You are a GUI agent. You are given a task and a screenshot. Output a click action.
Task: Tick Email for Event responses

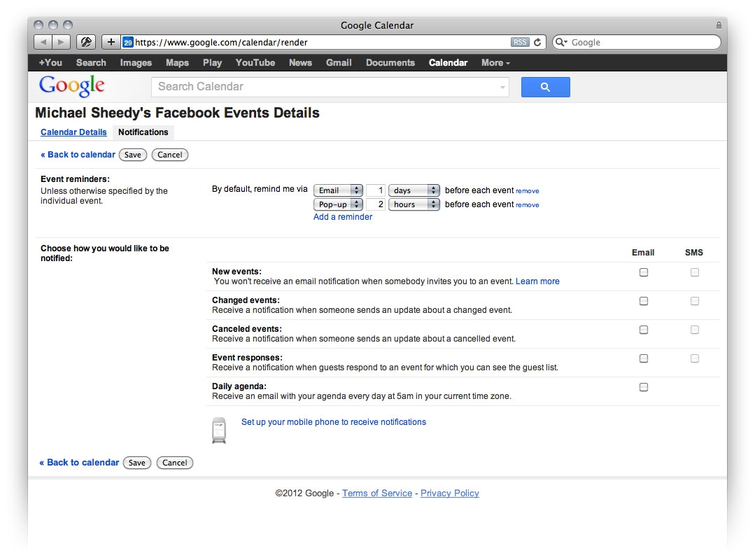[x=643, y=358]
